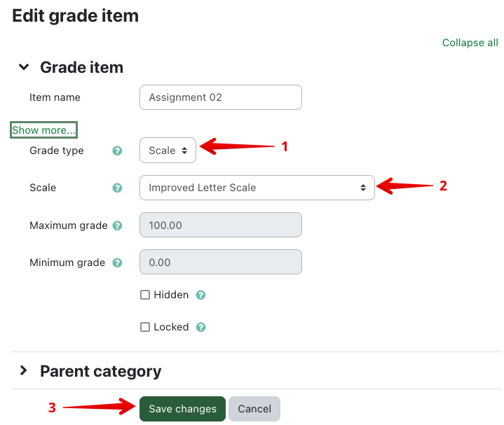The height and width of the screenshot is (425, 504).
Task: Open the Grade type dropdown
Action: tap(168, 151)
